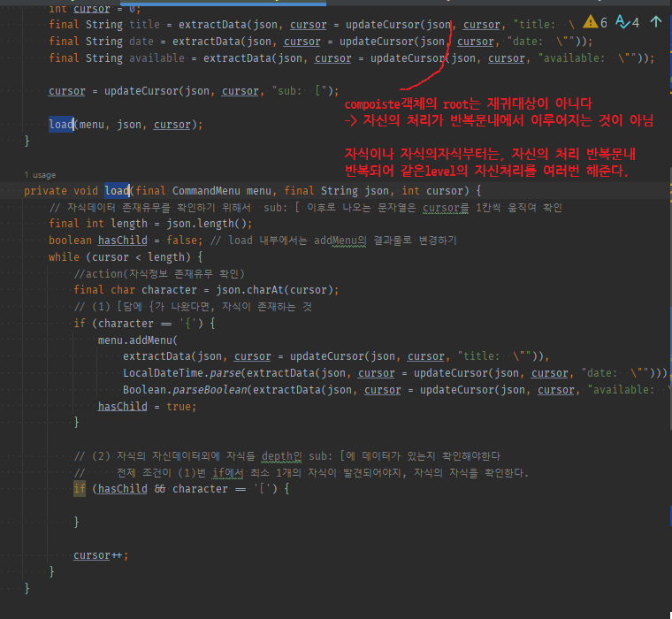Click the '1 usage' hint above load method
672x619 pixels.
point(40,175)
